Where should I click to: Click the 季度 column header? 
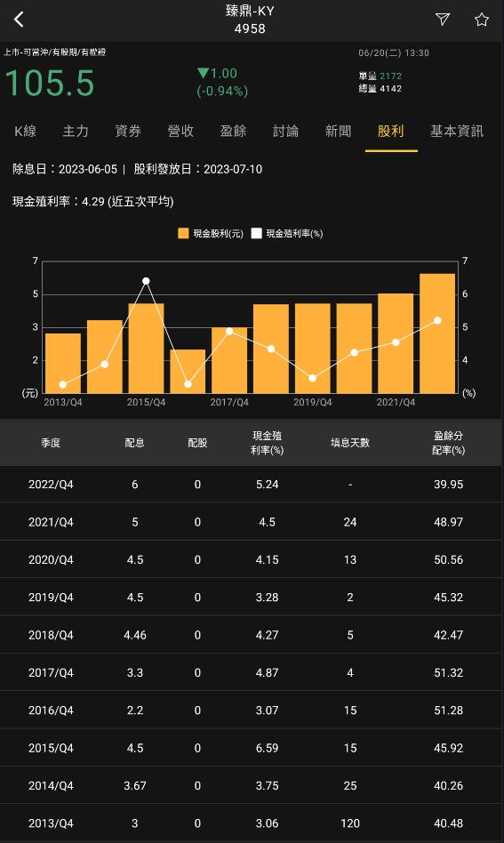click(x=51, y=443)
